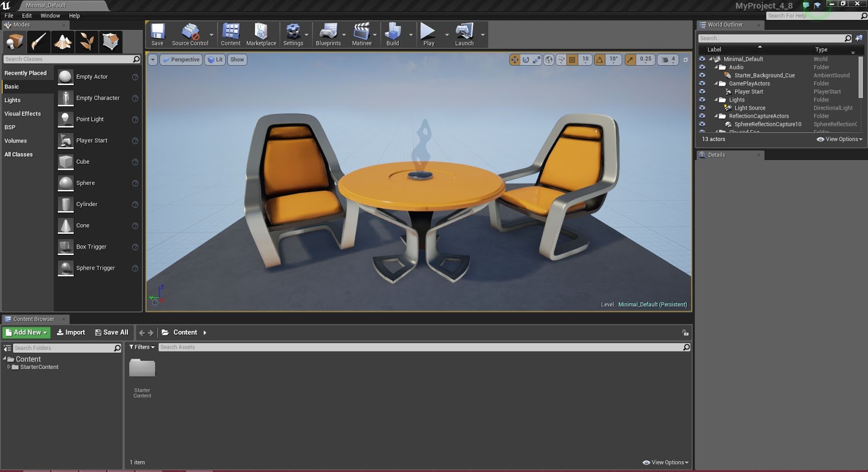868x472 pixels.
Task: Open the Content browser toolbar button
Action: click(x=231, y=35)
